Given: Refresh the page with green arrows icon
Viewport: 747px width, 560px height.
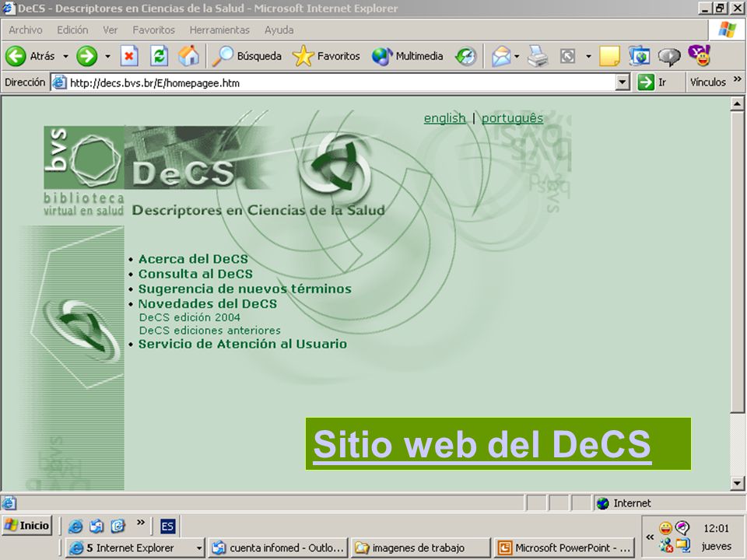Looking at the screenshot, I should click(x=159, y=56).
